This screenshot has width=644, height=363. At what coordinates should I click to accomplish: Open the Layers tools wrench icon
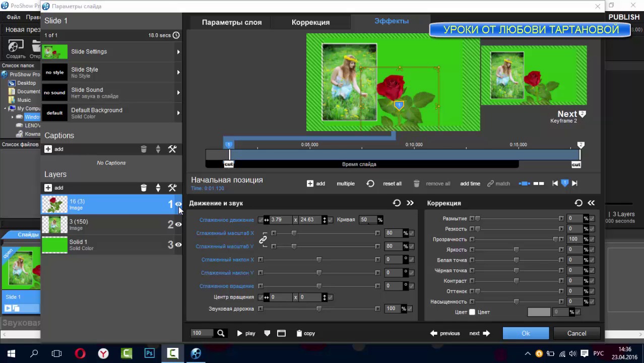point(172,188)
